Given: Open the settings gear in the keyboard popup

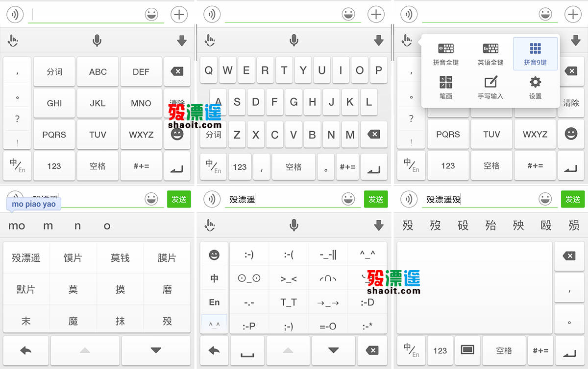Looking at the screenshot, I should 535,88.
